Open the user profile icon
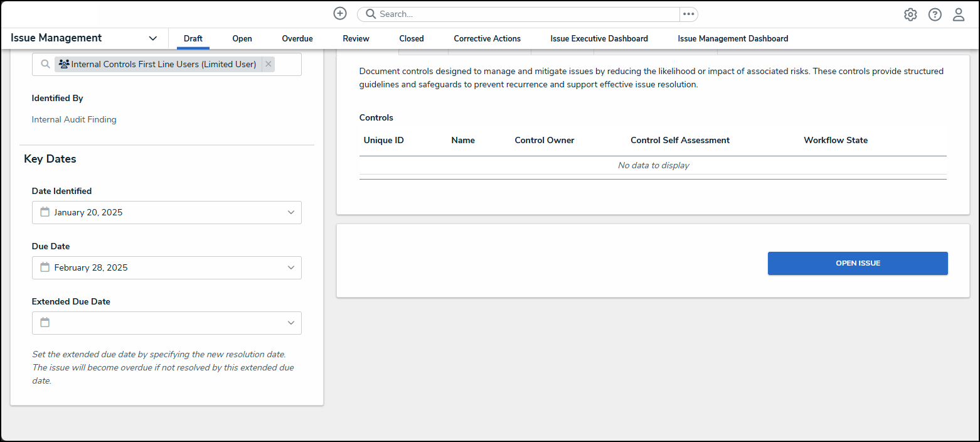Image resolution: width=980 pixels, height=442 pixels. 959,14
